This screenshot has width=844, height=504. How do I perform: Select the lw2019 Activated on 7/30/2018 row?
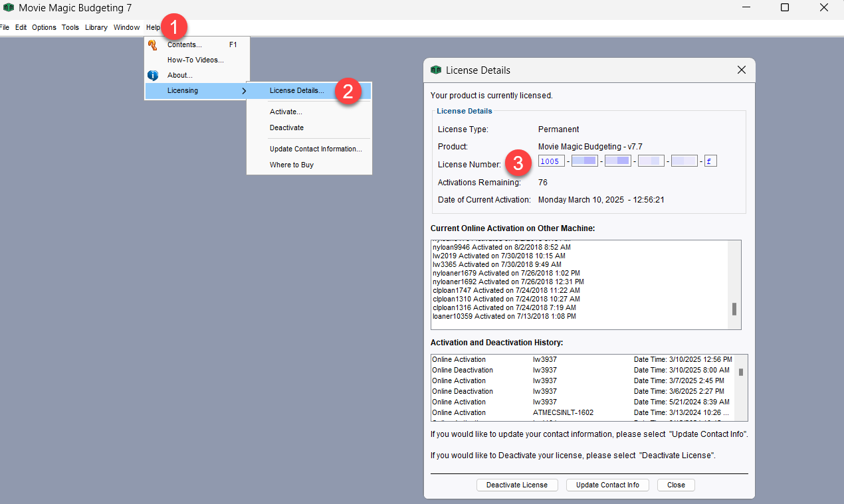(579, 256)
